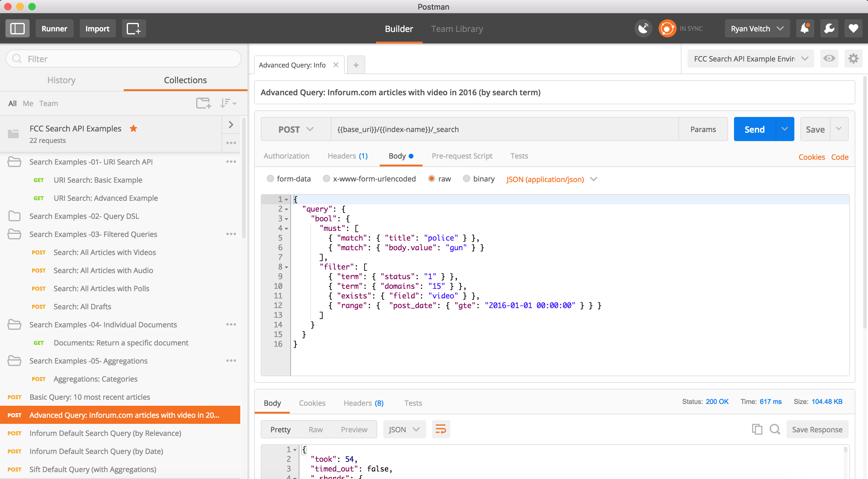The width and height of the screenshot is (868, 479).
Task: Click the new window icon
Action: click(x=133, y=29)
